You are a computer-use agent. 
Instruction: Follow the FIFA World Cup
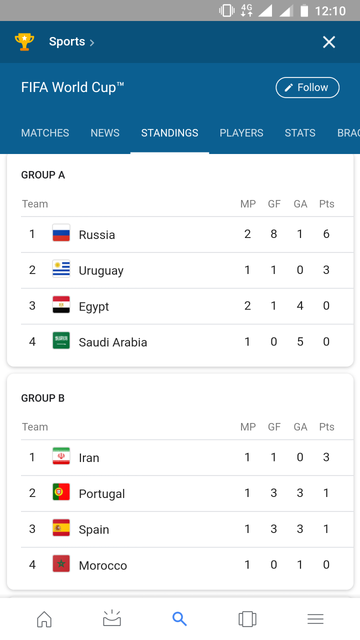[307, 87]
